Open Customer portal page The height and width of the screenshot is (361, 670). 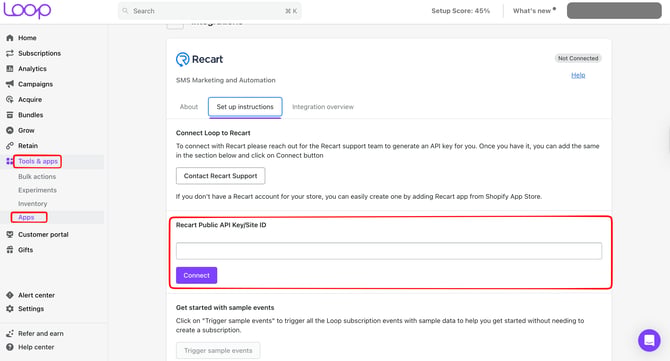pyautogui.click(x=43, y=235)
